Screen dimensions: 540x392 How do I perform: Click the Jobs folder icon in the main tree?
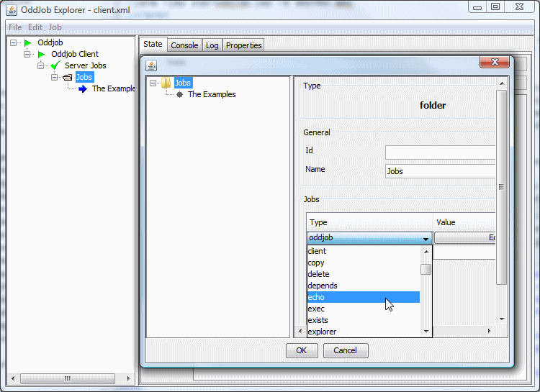coord(68,78)
